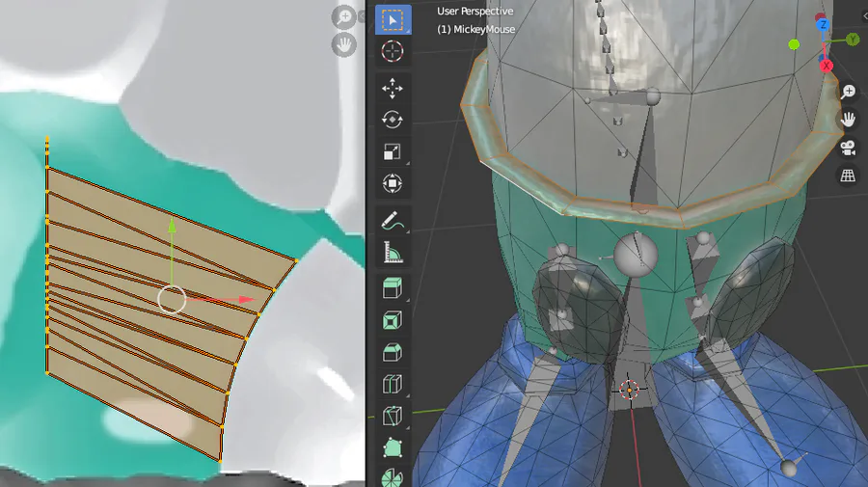Choose the Measure ruler tool
Image resolution: width=868 pixels, height=487 pixels.
click(x=393, y=253)
